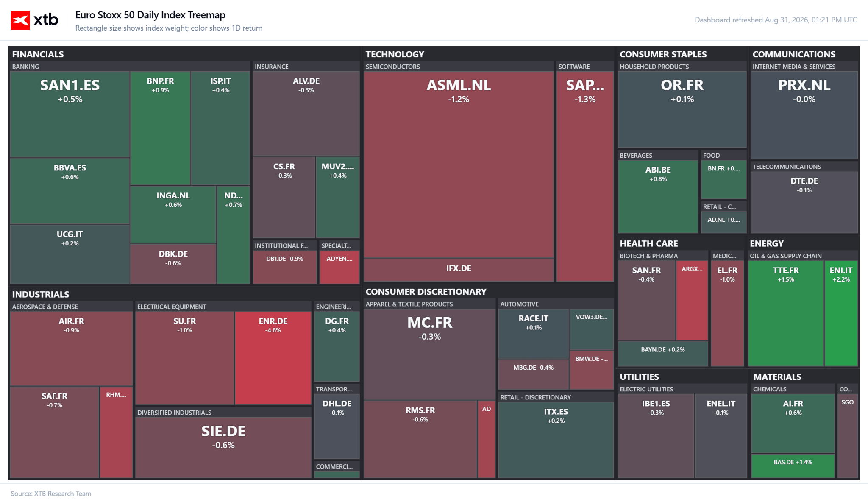Click the OR.FR household products tile
This screenshot has height=502, width=868.
[x=682, y=109]
